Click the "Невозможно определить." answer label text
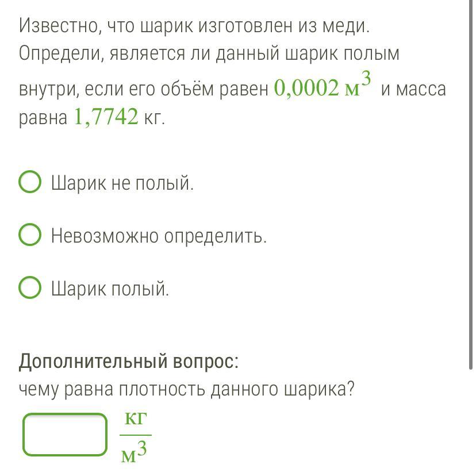The width and height of the screenshot is (476, 476). coord(159,236)
